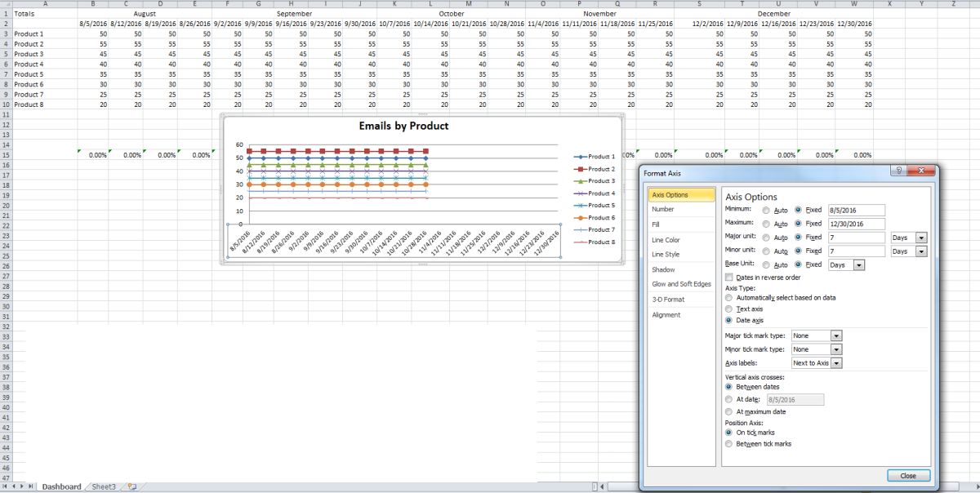Select Product 6 legend entry in chart
Image resolution: width=980 pixels, height=493 pixels.
pyautogui.click(x=595, y=218)
